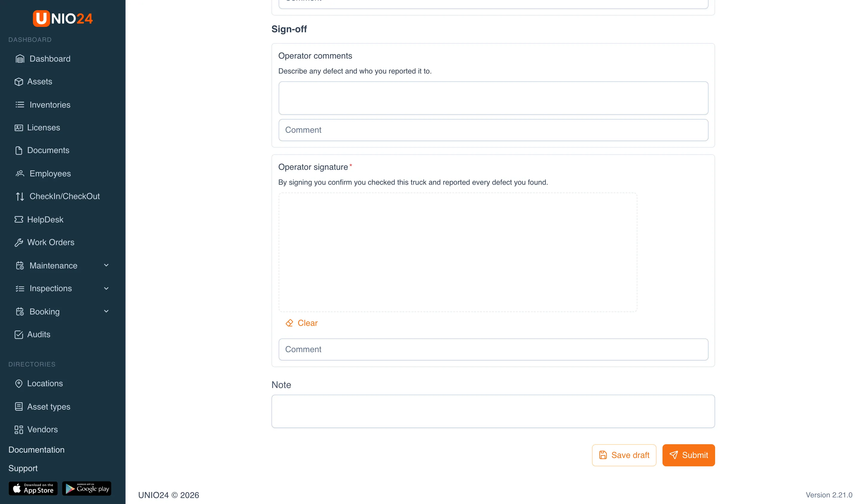Click the Inventories list icon
The height and width of the screenshot is (504, 861).
tap(20, 105)
